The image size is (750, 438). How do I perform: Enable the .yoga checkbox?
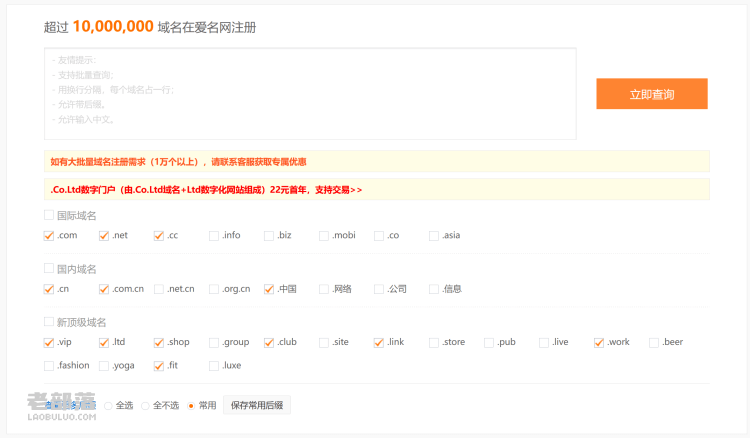tap(104, 366)
